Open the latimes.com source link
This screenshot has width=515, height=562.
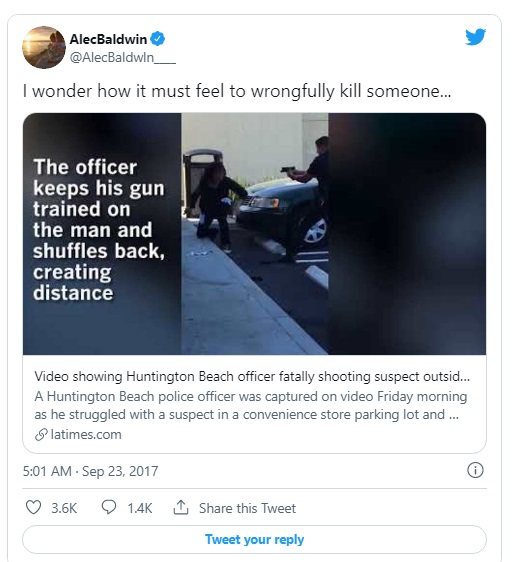tap(86, 434)
